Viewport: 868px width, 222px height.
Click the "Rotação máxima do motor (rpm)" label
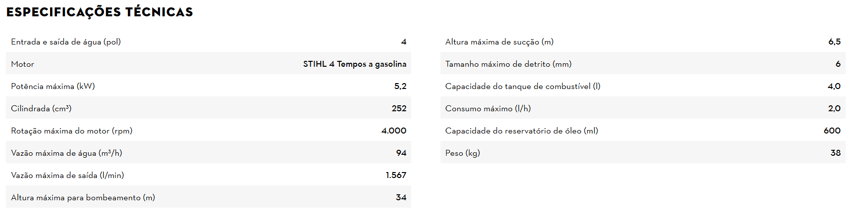[x=72, y=131]
